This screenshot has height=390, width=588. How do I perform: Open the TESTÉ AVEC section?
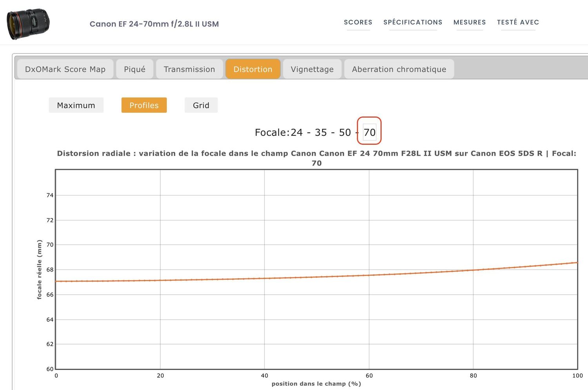coord(518,22)
